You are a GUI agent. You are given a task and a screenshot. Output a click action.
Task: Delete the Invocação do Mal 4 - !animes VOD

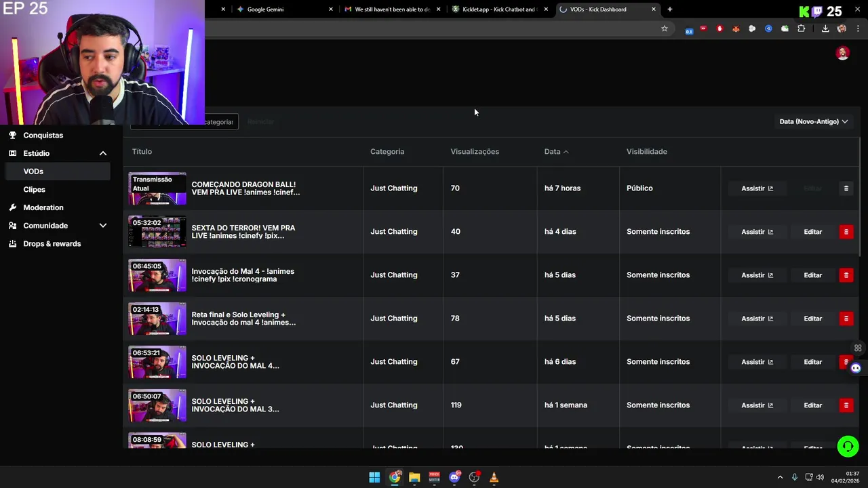click(x=846, y=275)
